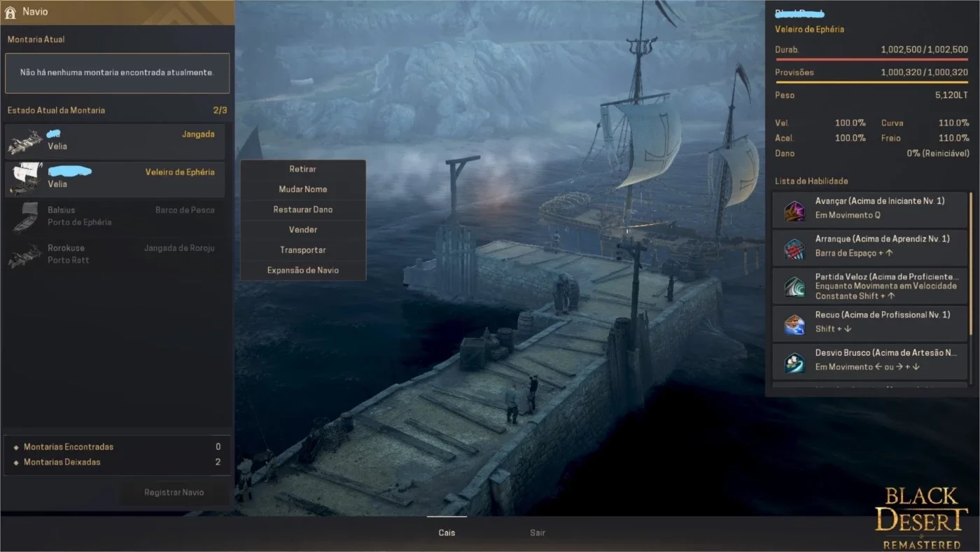Image resolution: width=980 pixels, height=552 pixels.
Task: Click the Montarias Encontradas count row
Action: tap(117, 447)
